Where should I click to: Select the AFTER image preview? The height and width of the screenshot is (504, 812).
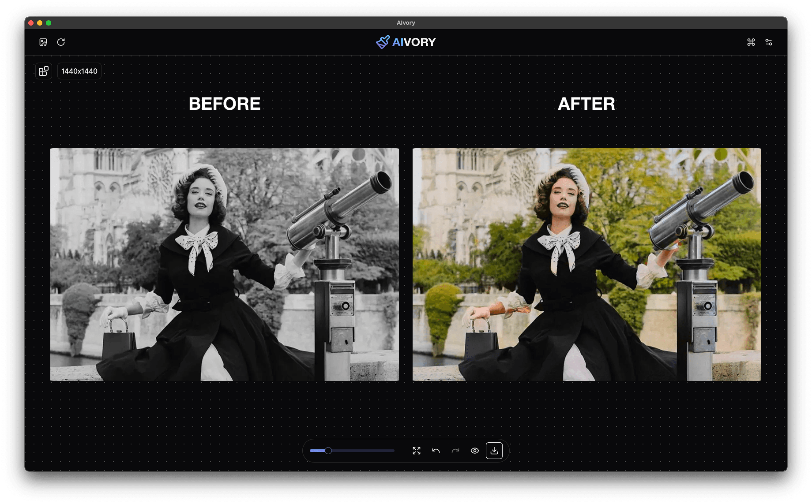tap(586, 264)
